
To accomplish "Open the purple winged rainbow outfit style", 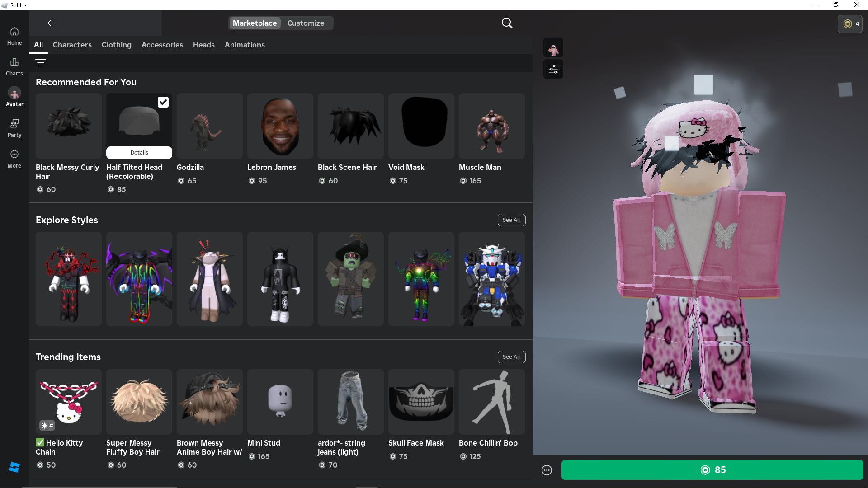I will pos(139,279).
